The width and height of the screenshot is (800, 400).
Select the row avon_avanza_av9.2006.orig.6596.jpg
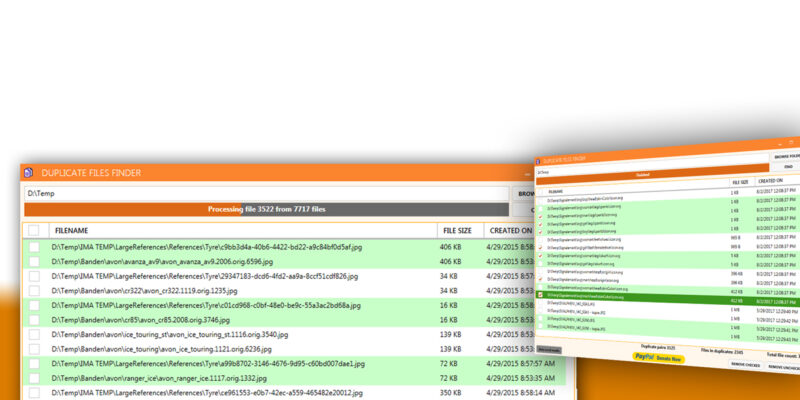click(162, 262)
